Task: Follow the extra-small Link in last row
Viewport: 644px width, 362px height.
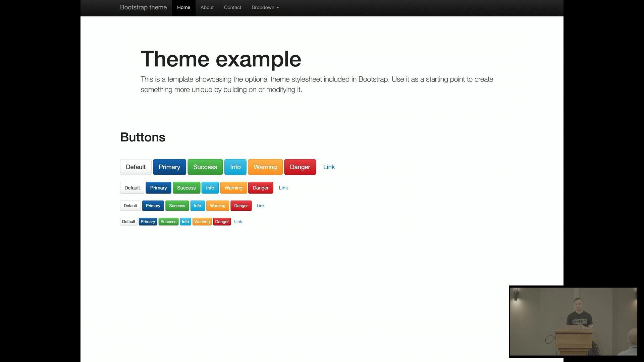Action: [238, 222]
